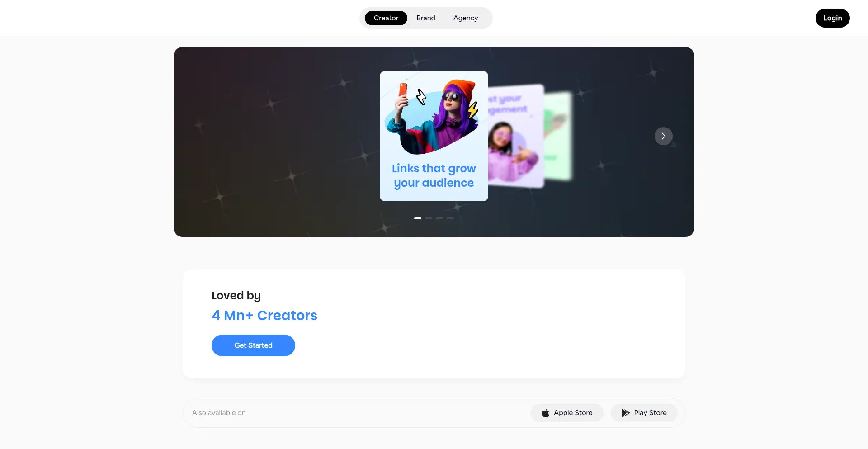Jump to the fourth carousel indicator
The height and width of the screenshot is (449, 868).
450,218
